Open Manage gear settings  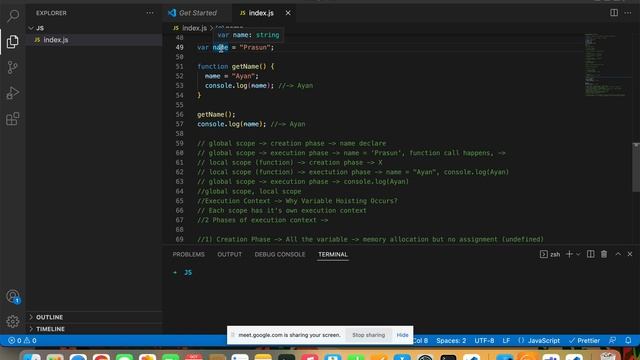point(13,322)
